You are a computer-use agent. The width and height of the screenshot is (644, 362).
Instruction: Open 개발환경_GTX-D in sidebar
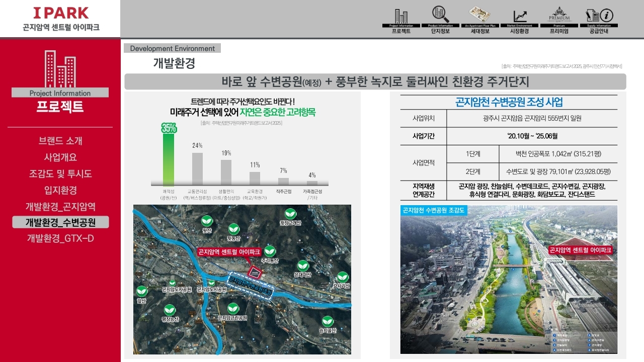(x=60, y=238)
